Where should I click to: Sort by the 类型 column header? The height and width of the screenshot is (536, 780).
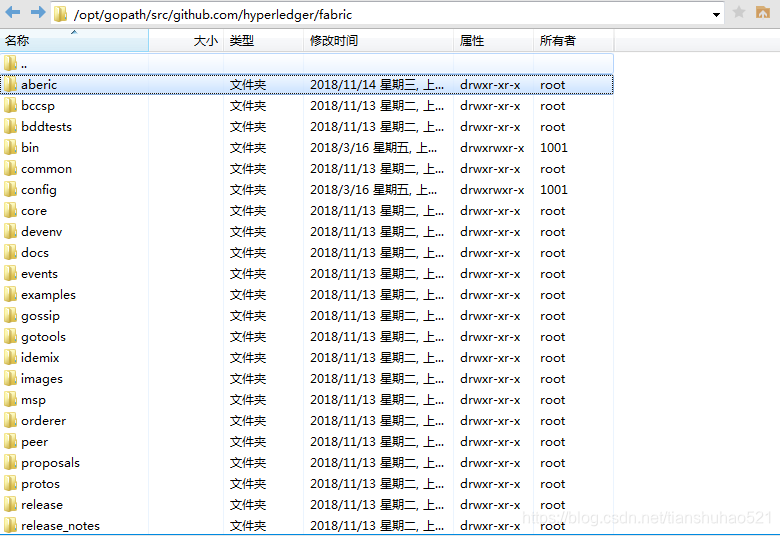point(264,40)
